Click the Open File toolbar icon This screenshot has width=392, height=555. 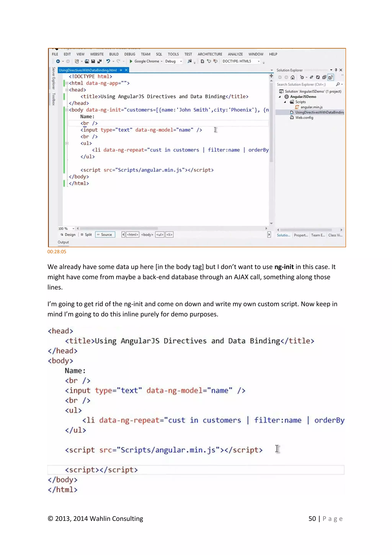click(x=87, y=61)
